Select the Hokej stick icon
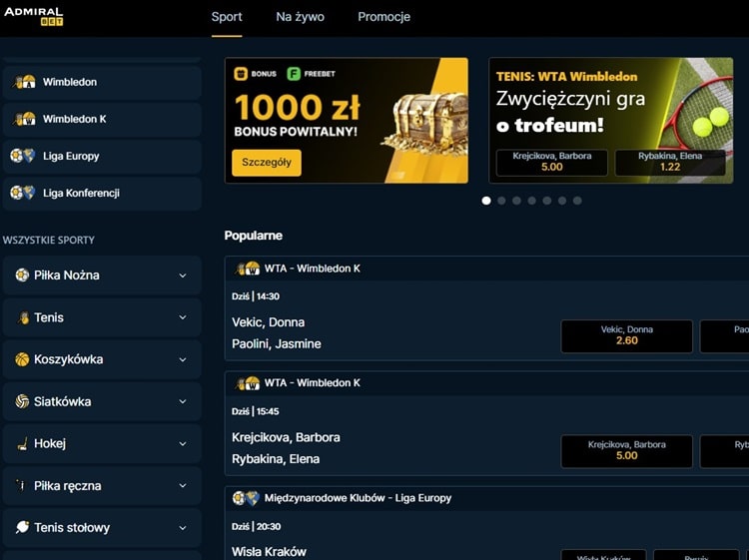 [22, 444]
